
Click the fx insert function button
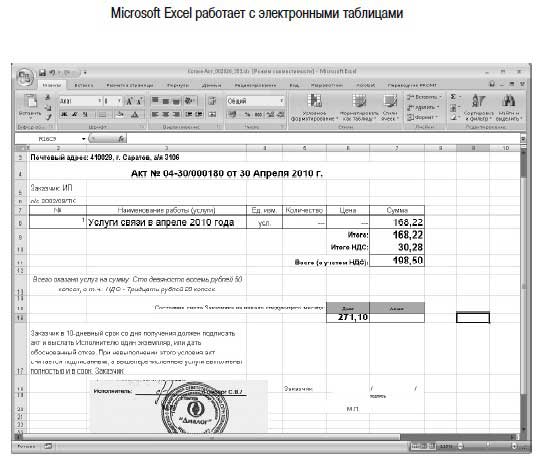(121, 139)
